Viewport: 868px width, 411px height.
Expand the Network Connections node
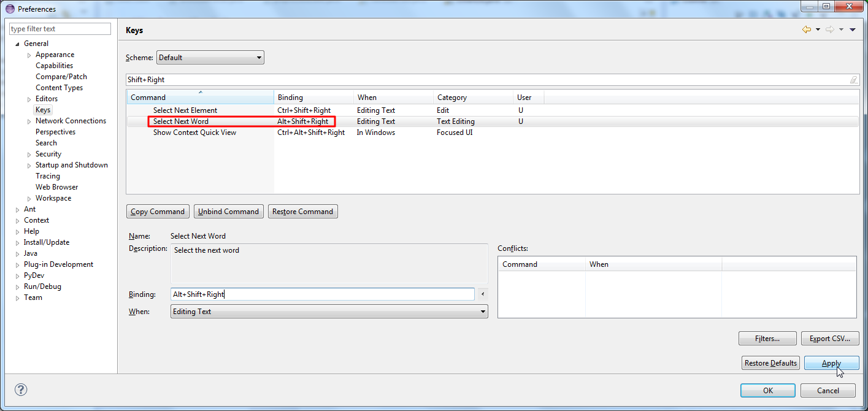pyautogui.click(x=29, y=121)
